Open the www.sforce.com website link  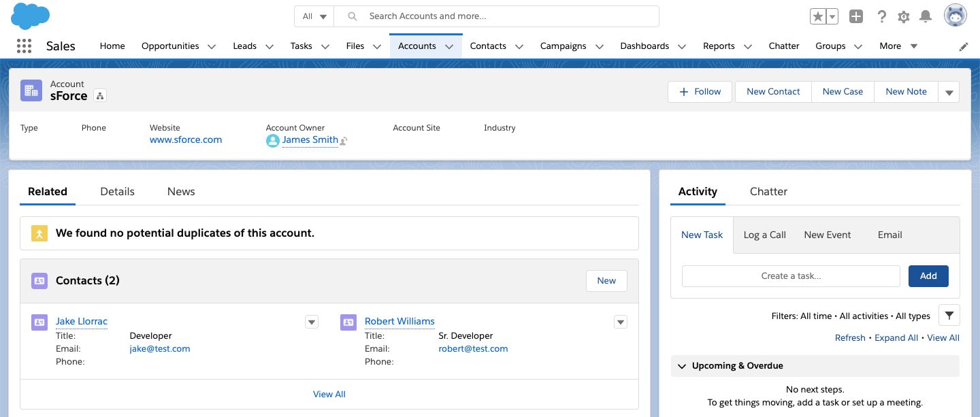186,139
